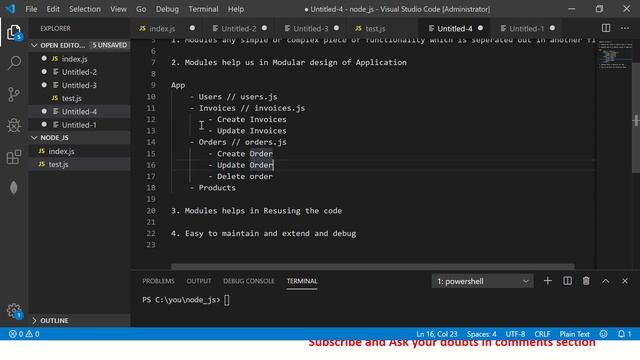Open the Debug view bug icon
640x360 pixels.
point(14,125)
